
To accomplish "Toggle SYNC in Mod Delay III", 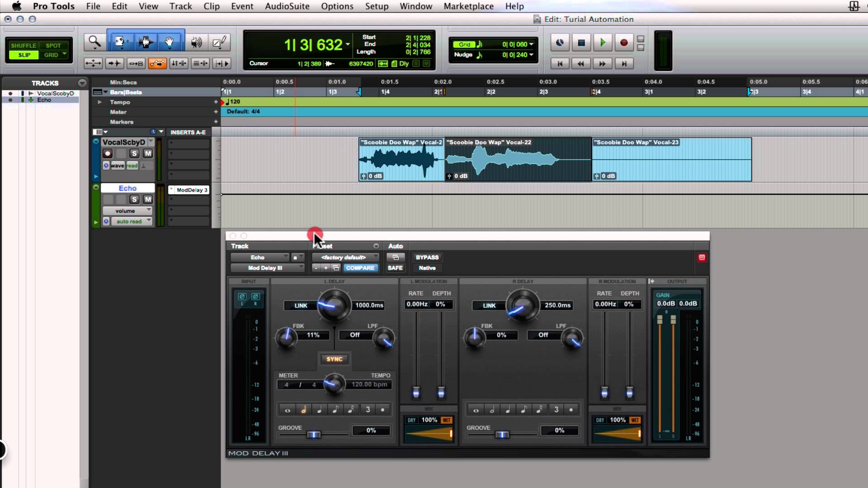I will pos(335,359).
